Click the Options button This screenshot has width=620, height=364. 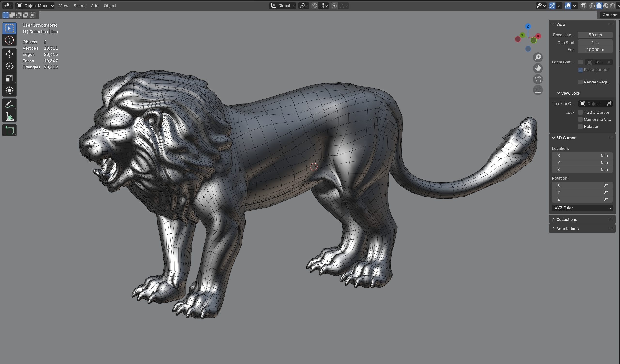[609, 15]
